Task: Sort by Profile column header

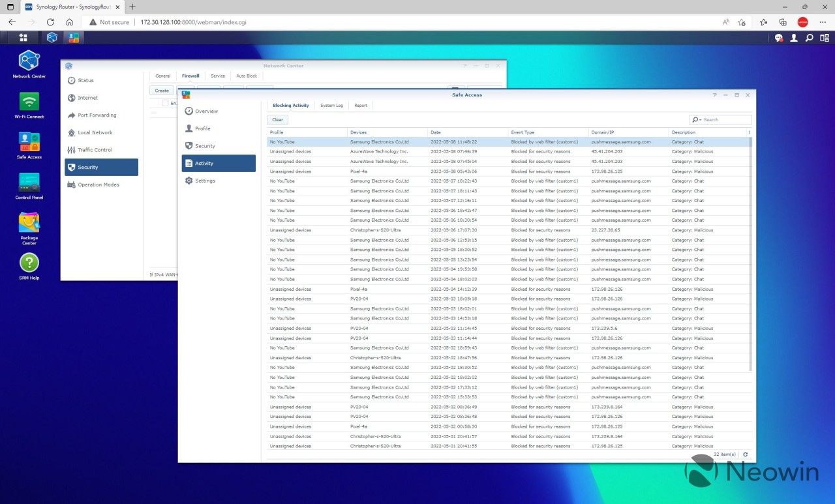Action: (x=307, y=132)
